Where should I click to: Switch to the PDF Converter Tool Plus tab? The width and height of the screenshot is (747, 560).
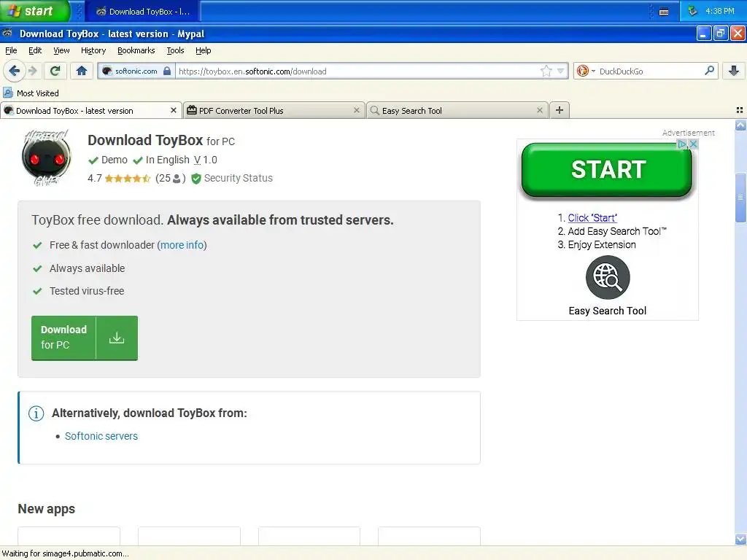point(274,110)
